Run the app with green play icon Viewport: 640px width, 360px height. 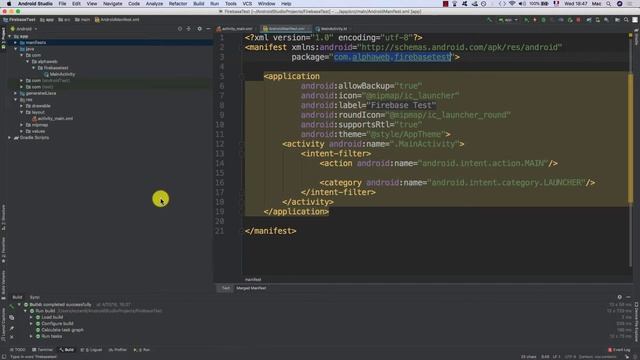[526, 20]
